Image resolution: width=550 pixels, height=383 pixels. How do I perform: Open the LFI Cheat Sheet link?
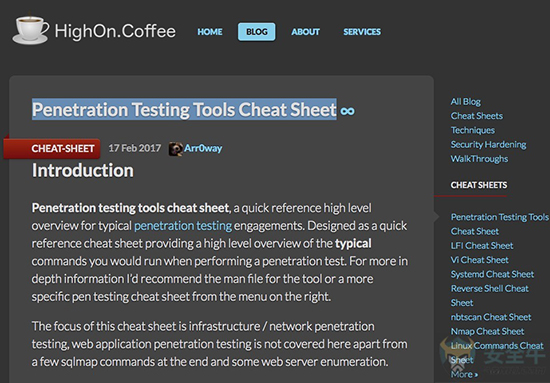pyautogui.click(x=482, y=246)
